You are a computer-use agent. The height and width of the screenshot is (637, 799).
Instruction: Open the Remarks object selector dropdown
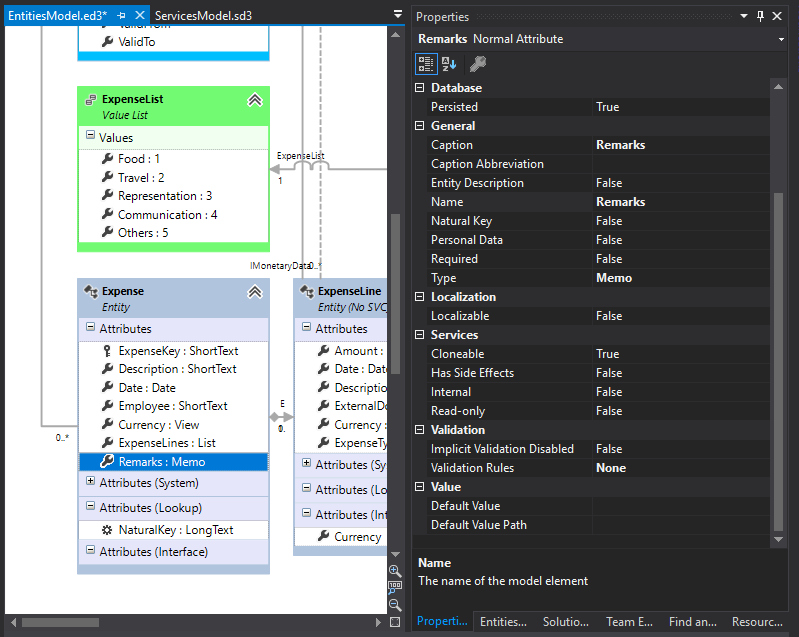[781, 39]
